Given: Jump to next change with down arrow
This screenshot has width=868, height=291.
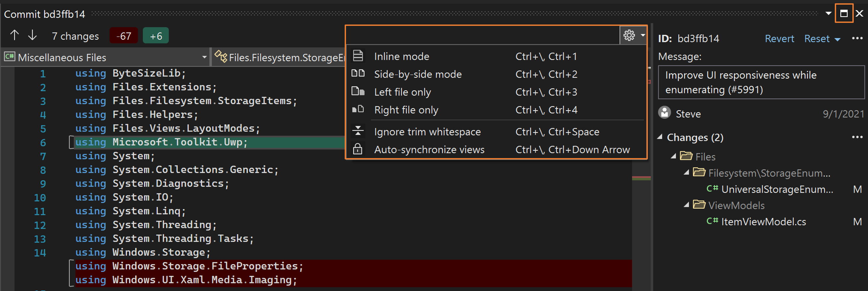Looking at the screenshot, I should click(32, 35).
